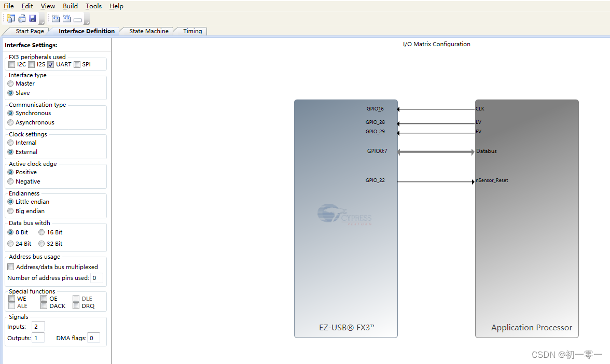Viewport: 610px width, 364px height.
Task: Open the File menu
Action: [8, 6]
